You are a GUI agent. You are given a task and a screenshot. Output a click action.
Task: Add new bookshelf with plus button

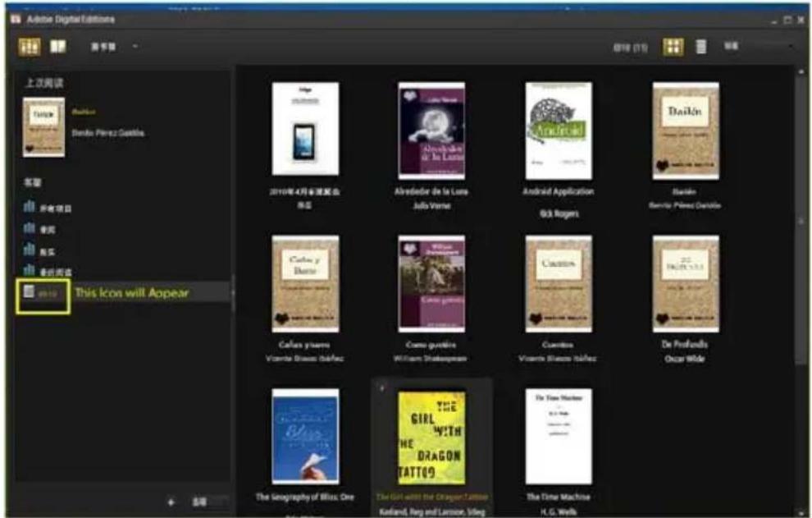171,502
